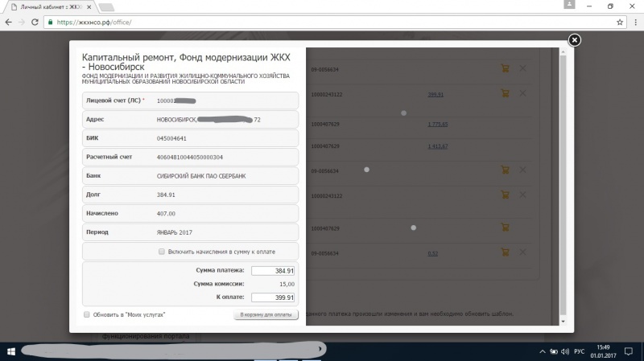The height and width of the screenshot is (361, 644).
Task: Click the "Сумма платежа" input field
Action: coord(273,271)
